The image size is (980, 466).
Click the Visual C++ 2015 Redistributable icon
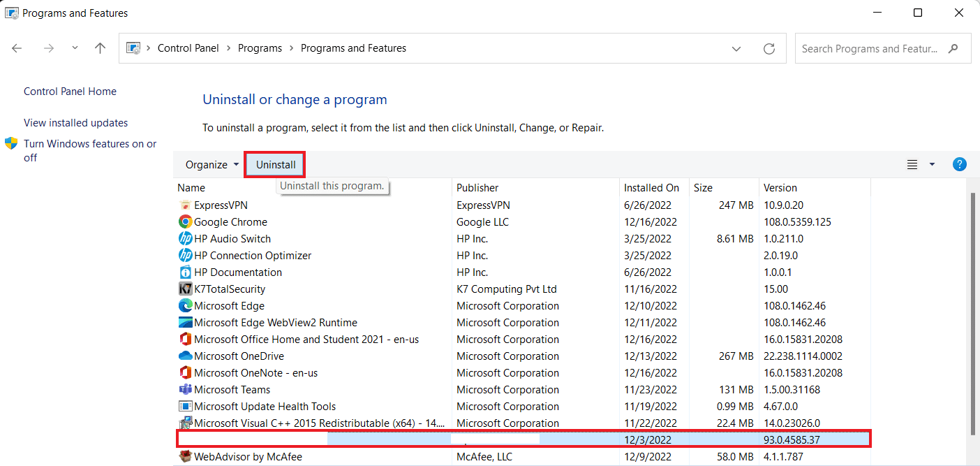(x=185, y=423)
